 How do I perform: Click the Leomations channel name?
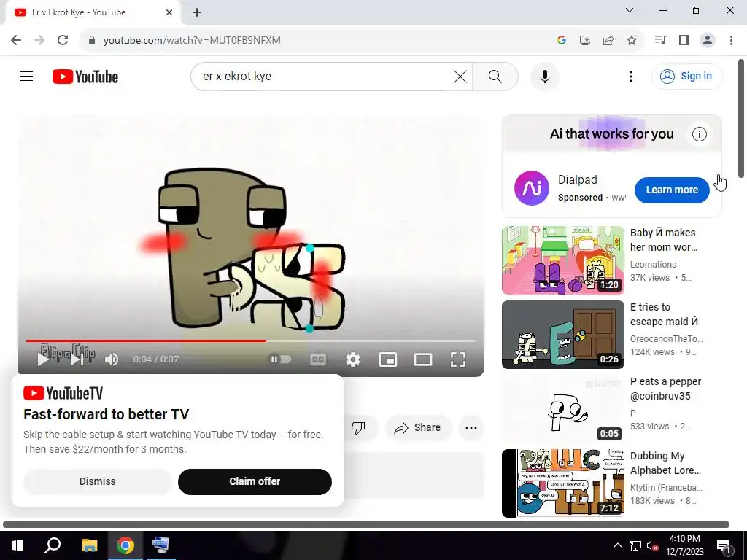(653, 264)
